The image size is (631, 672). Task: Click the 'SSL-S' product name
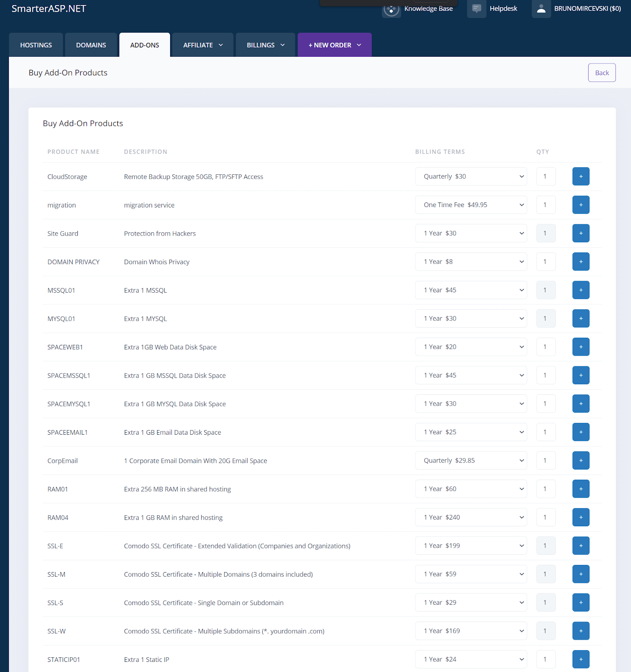click(55, 603)
